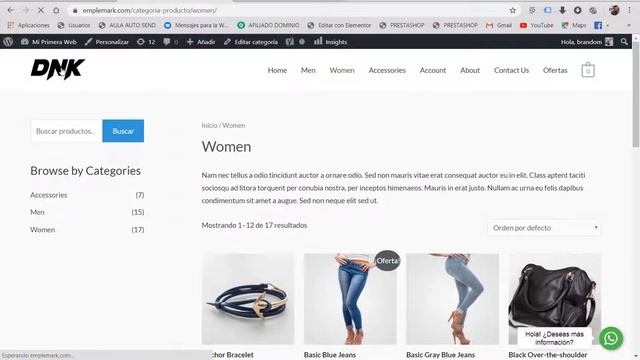
Task: Open the Añadir new content menu
Action: click(201, 42)
